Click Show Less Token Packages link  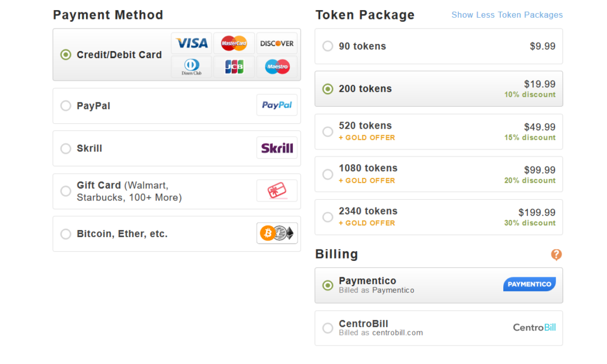click(507, 15)
